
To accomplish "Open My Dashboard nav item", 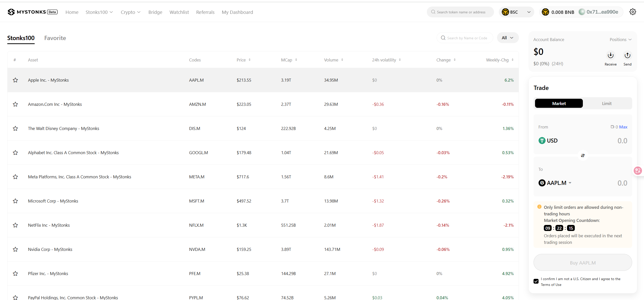I will coord(237,12).
